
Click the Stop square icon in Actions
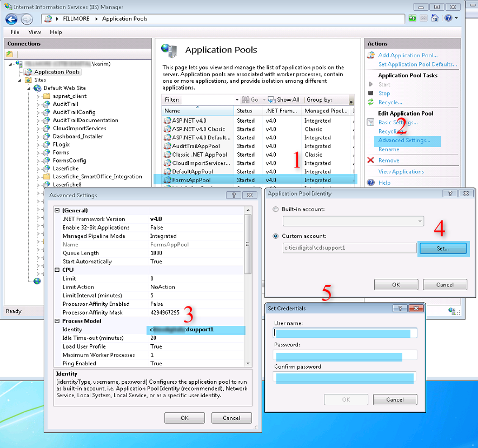pyautogui.click(x=371, y=93)
